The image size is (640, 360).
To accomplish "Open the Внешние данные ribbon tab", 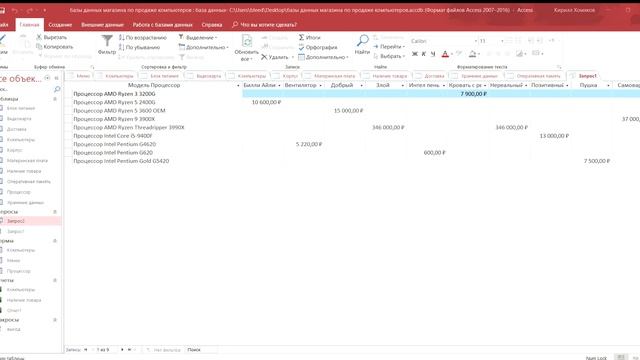I will click(x=102, y=25).
